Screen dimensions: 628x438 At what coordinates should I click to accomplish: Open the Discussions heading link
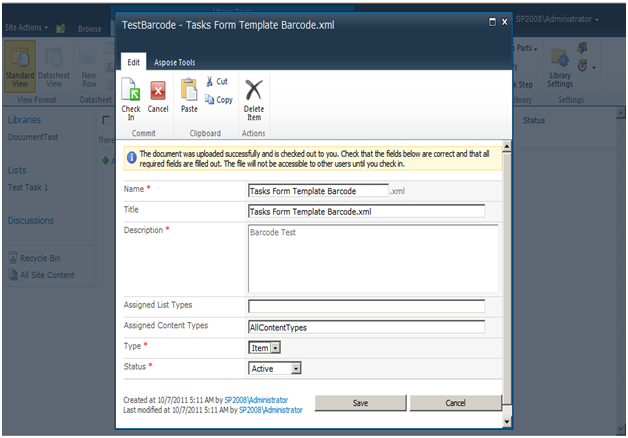coord(31,220)
